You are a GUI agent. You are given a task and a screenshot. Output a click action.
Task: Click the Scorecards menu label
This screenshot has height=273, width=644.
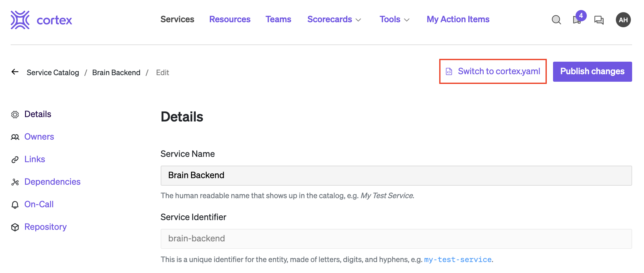tap(330, 19)
